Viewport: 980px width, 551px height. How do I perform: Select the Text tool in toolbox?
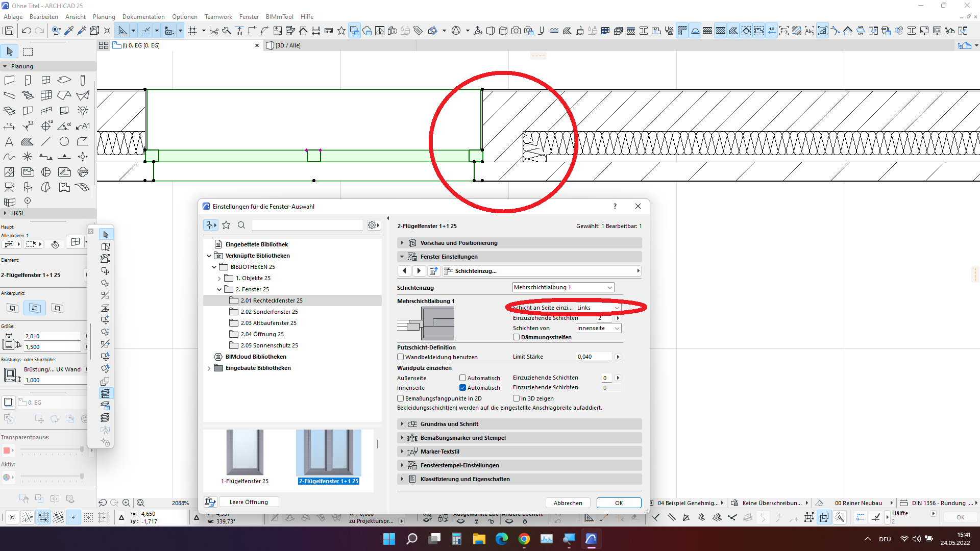(9, 141)
